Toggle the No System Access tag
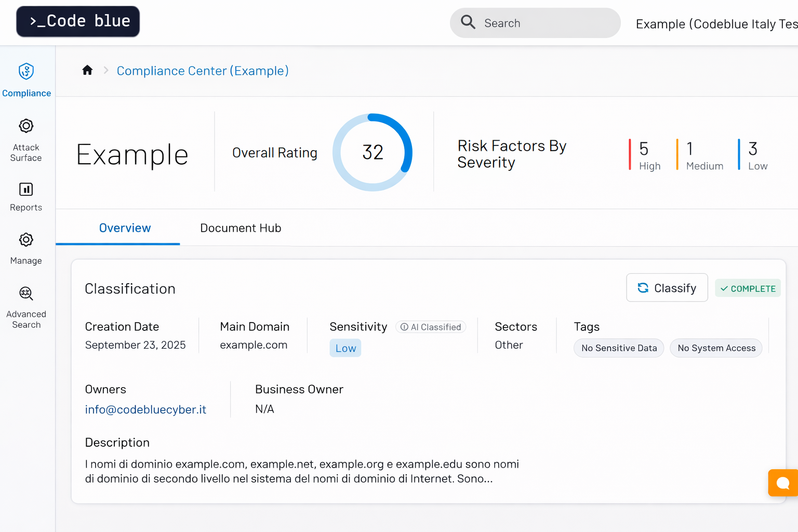The width and height of the screenshot is (798, 532). click(x=716, y=348)
